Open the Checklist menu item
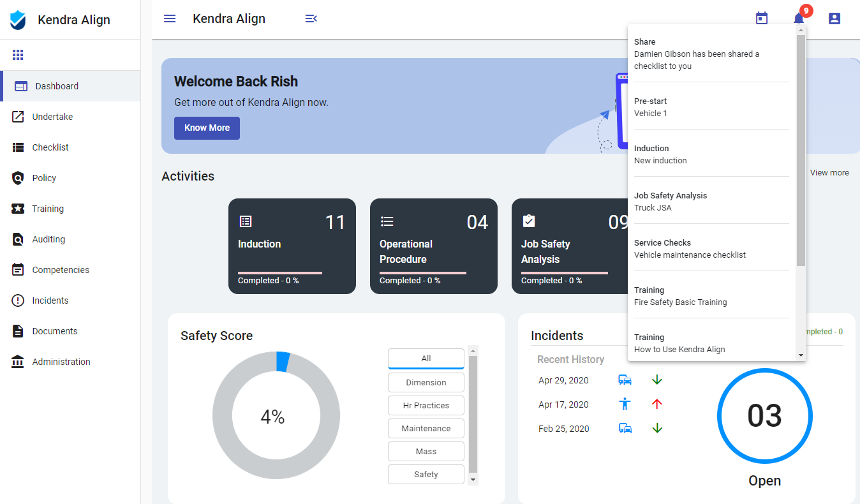The height and width of the screenshot is (504, 860). [x=70, y=147]
